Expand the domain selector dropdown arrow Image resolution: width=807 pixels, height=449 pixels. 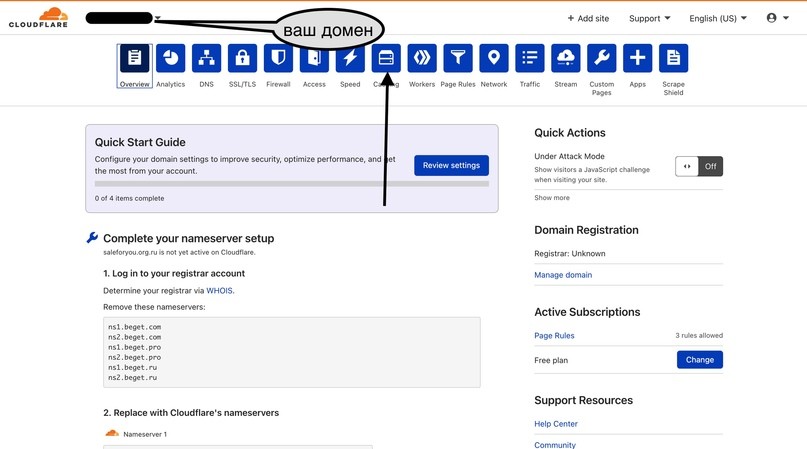coord(157,19)
